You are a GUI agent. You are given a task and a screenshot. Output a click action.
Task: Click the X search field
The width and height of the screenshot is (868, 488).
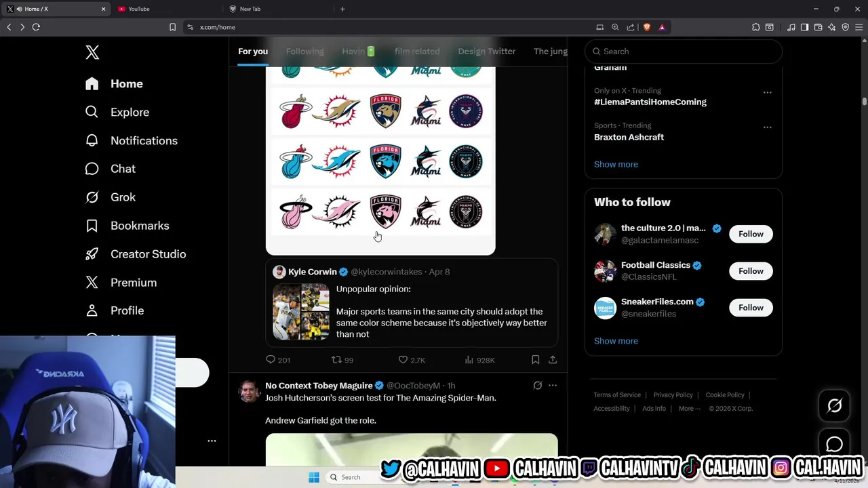pyautogui.click(x=684, y=52)
